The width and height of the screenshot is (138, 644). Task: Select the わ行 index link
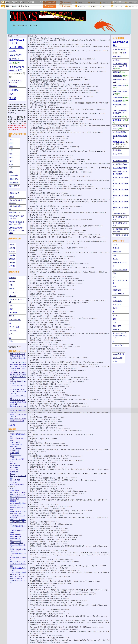[11, 172]
